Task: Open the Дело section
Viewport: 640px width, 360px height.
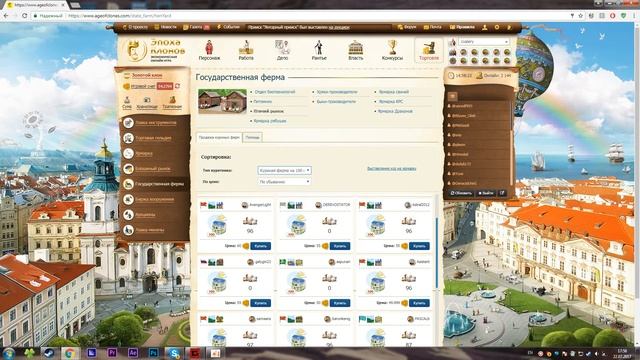Action: click(282, 50)
